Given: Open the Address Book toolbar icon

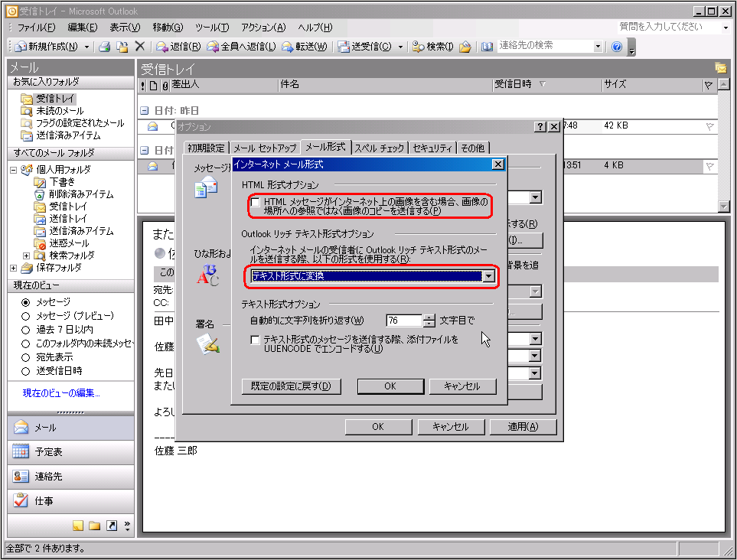Looking at the screenshot, I should (x=488, y=47).
